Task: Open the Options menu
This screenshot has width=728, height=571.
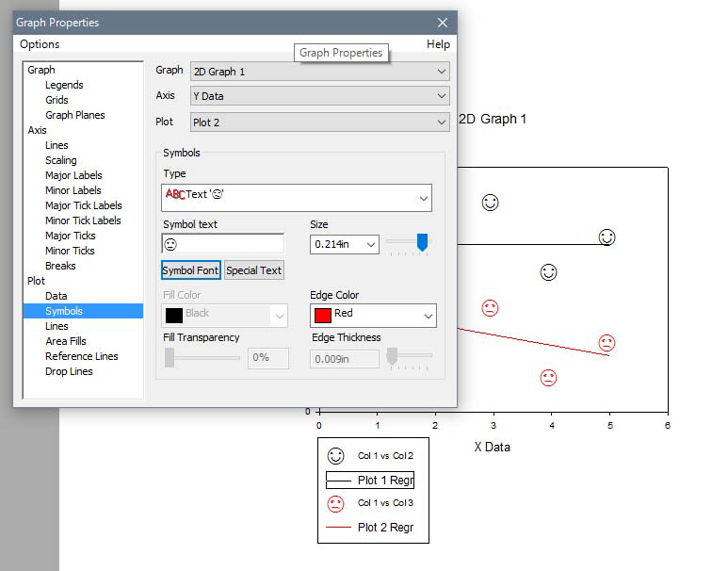Action: point(40,44)
